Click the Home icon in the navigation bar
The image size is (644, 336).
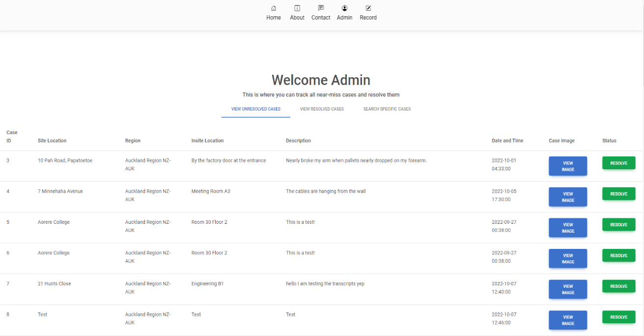pyautogui.click(x=274, y=12)
